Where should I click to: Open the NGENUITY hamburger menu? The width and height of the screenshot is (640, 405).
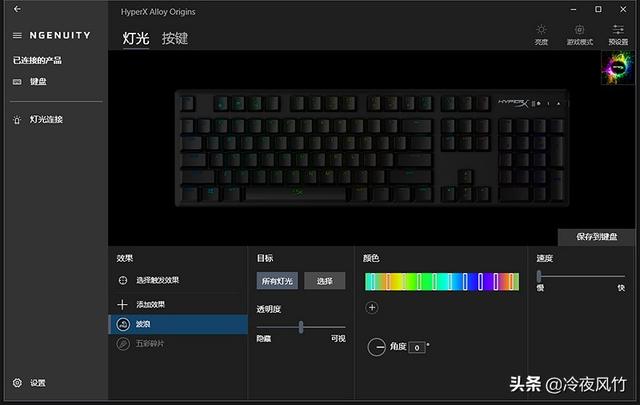click(x=17, y=36)
